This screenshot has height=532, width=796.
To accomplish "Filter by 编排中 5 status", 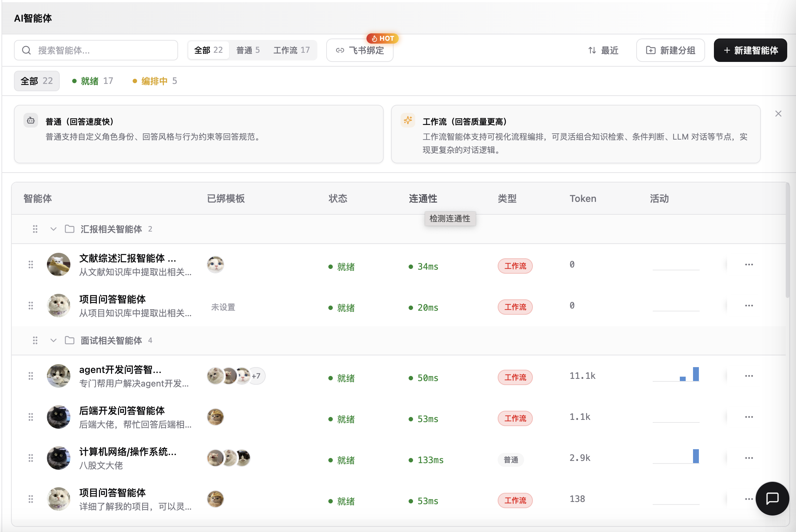I will [x=155, y=81].
